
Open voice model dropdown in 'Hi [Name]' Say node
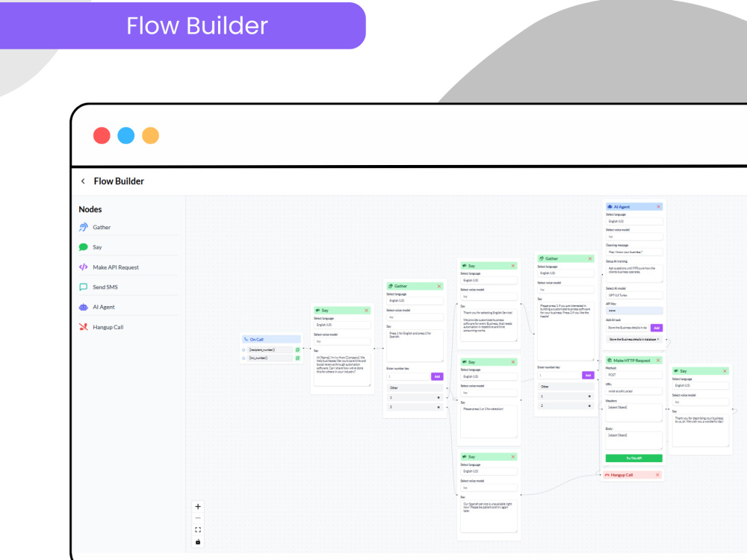tap(342, 341)
